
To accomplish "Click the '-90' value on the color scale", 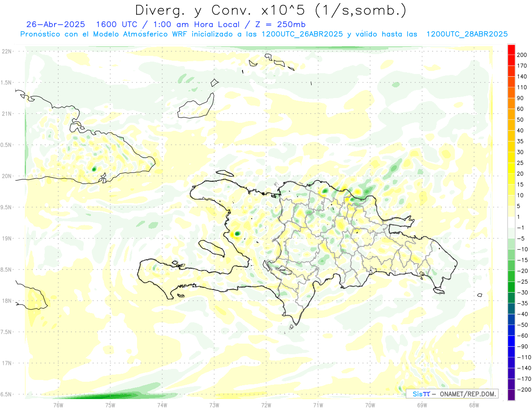I will 522,346.
